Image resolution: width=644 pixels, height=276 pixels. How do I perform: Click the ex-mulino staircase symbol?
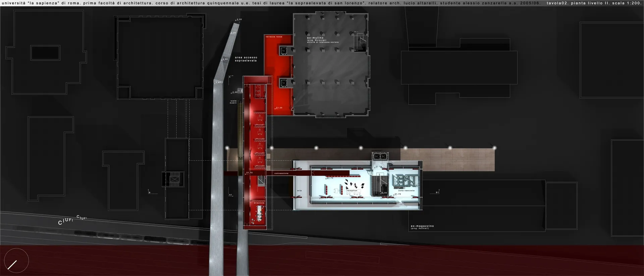point(361,42)
